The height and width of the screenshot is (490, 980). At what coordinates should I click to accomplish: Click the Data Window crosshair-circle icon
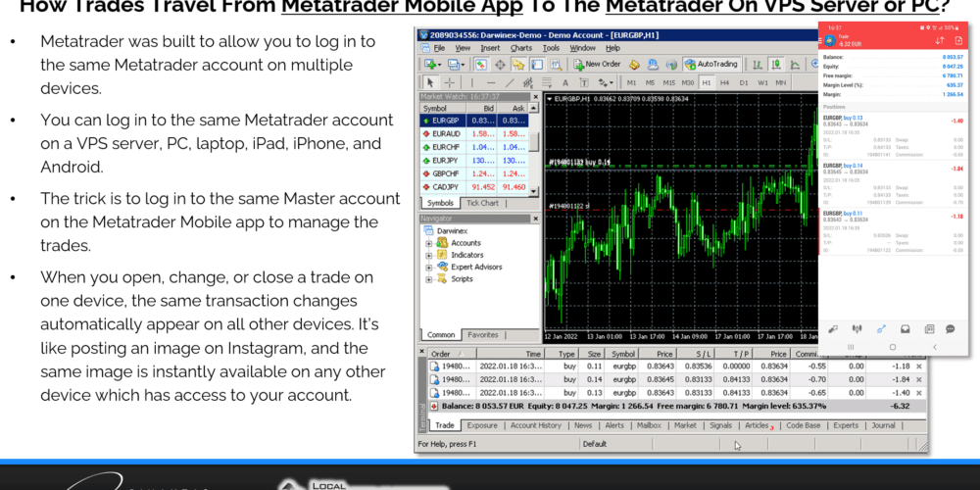point(500,65)
